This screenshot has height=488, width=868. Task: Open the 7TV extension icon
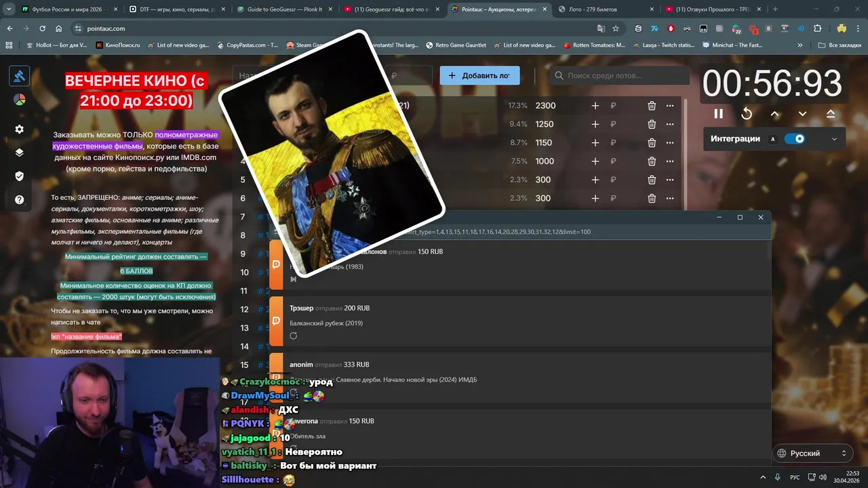tap(654, 28)
